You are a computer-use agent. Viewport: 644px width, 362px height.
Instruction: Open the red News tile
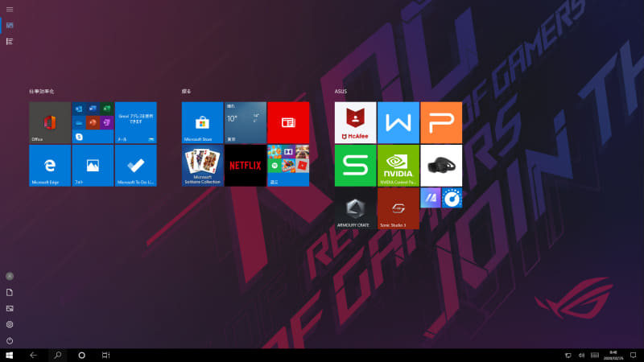(x=288, y=122)
